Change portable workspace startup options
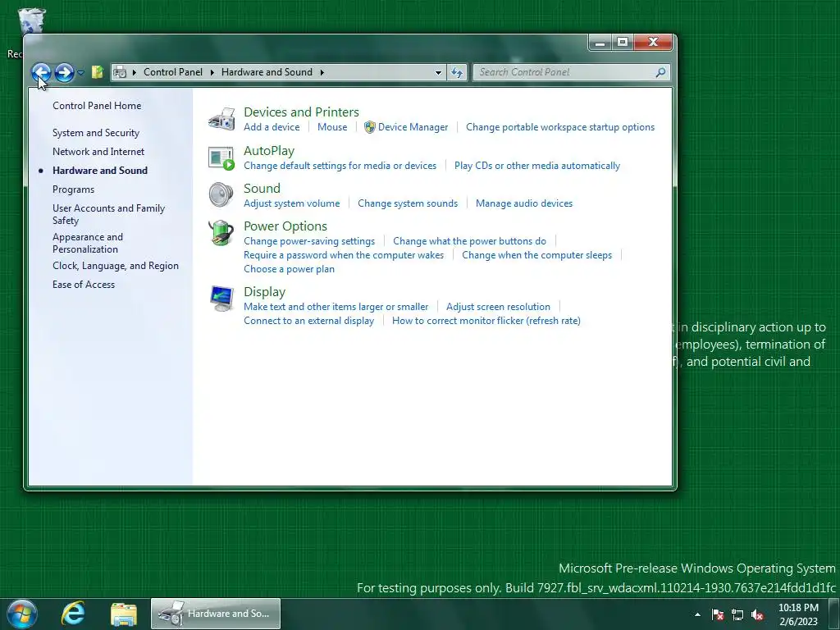This screenshot has width=840, height=630. pyautogui.click(x=560, y=127)
